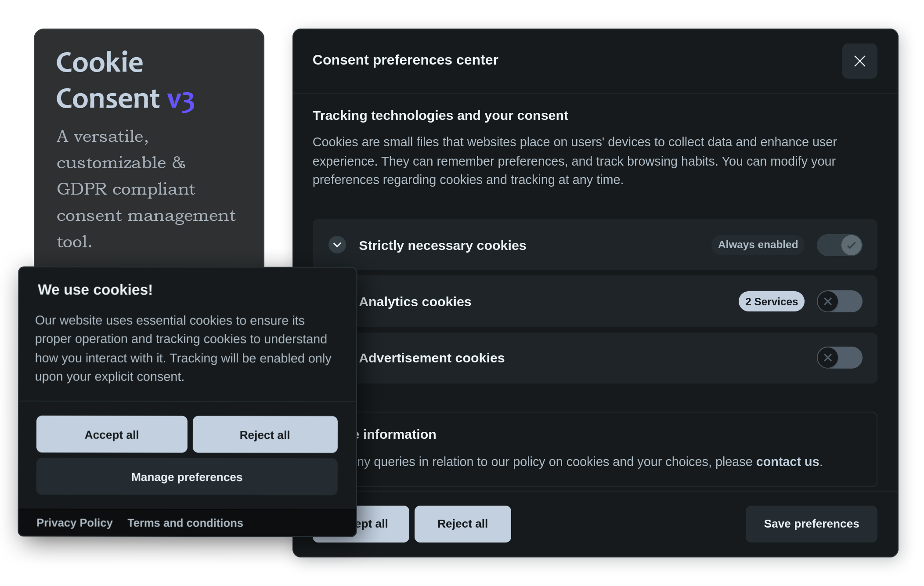Close the consent preferences center
924x586 pixels.
(x=859, y=61)
